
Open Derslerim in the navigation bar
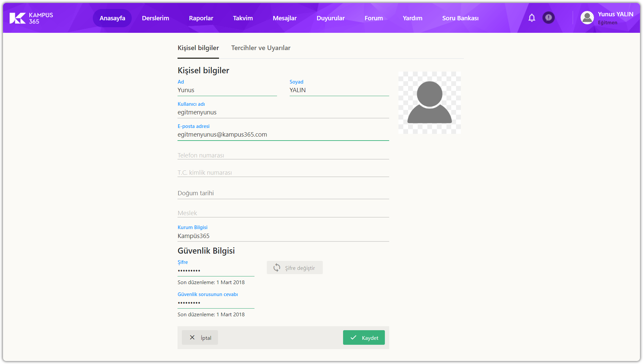155,18
